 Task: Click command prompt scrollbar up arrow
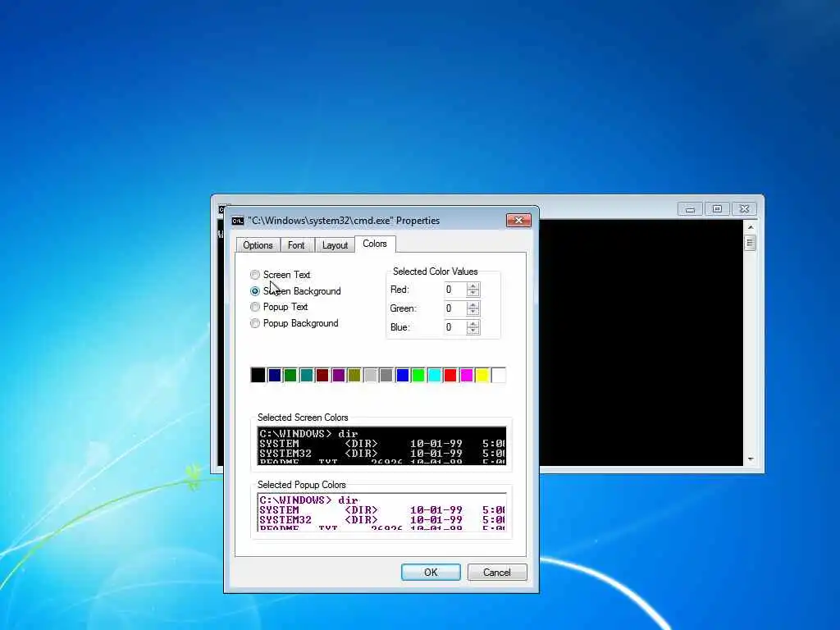pos(751,227)
